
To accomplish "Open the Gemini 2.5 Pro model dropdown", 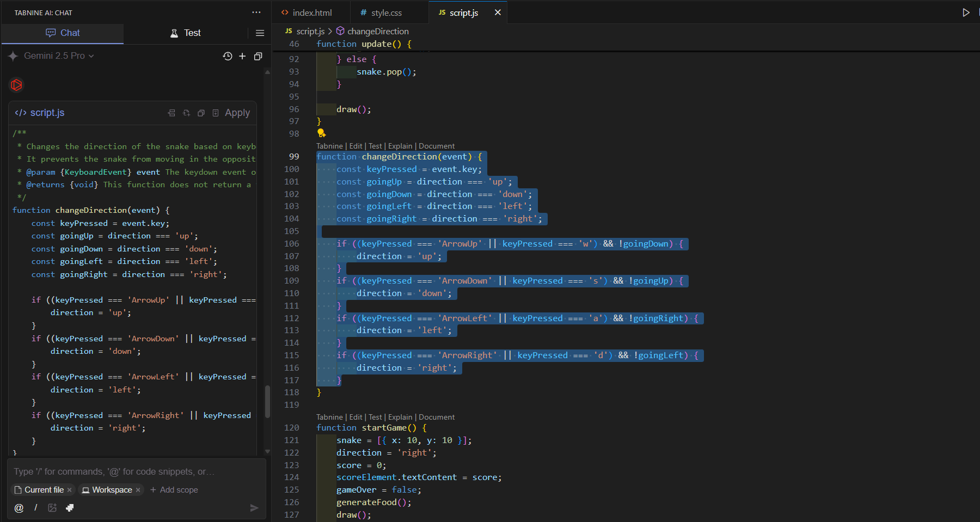I will coord(59,56).
